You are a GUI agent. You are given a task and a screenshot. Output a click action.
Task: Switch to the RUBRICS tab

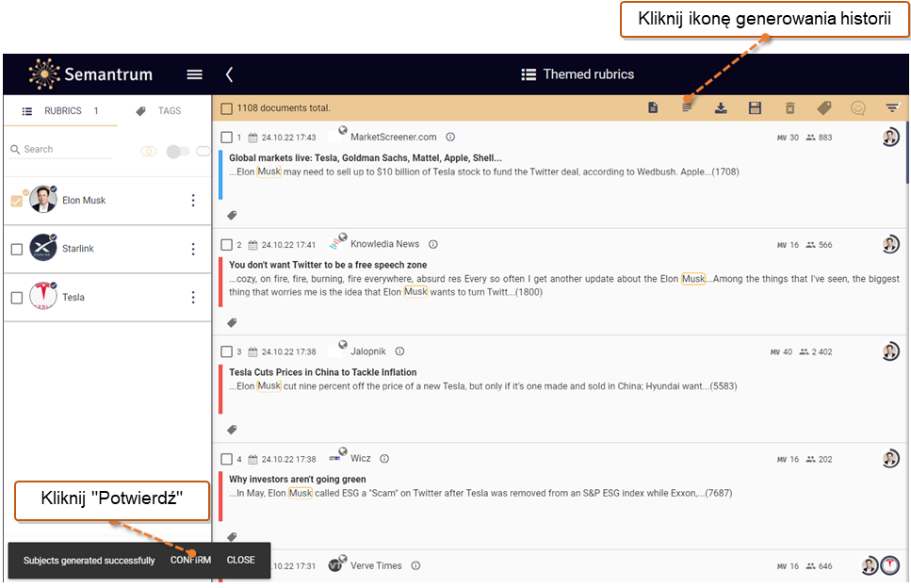(x=60, y=111)
